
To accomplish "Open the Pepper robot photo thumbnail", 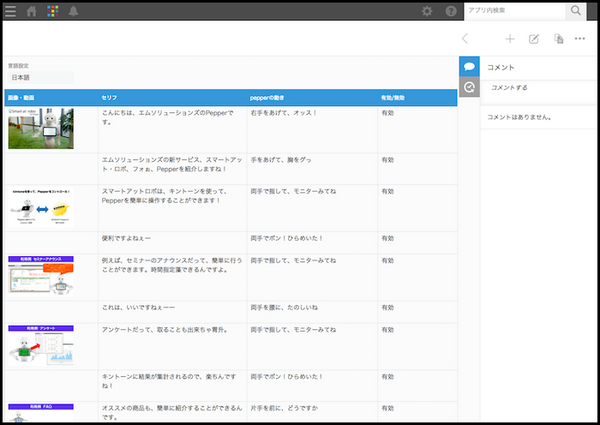I will point(41,128).
